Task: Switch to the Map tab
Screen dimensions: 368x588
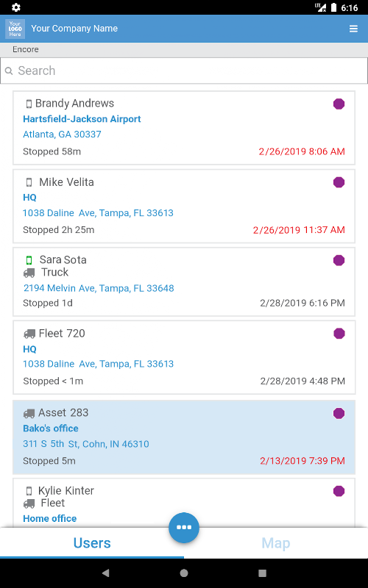Action: (x=276, y=543)
